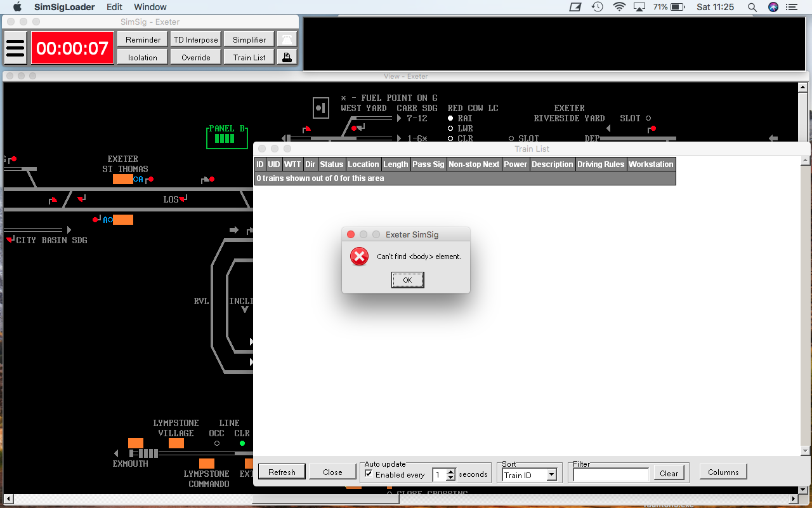Click the Status column header
Viewport: 812px width, 508px height.
[x=331, y=164]
